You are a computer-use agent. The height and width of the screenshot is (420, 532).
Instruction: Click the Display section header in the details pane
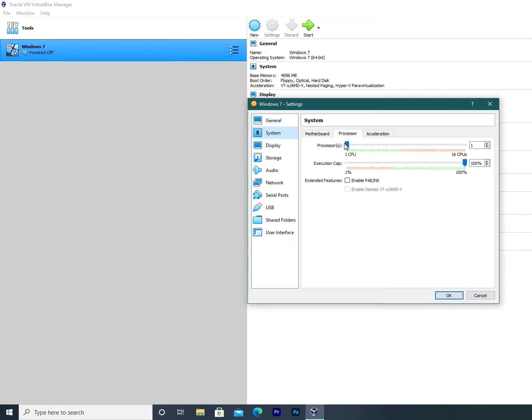click(x=267, y=94)
